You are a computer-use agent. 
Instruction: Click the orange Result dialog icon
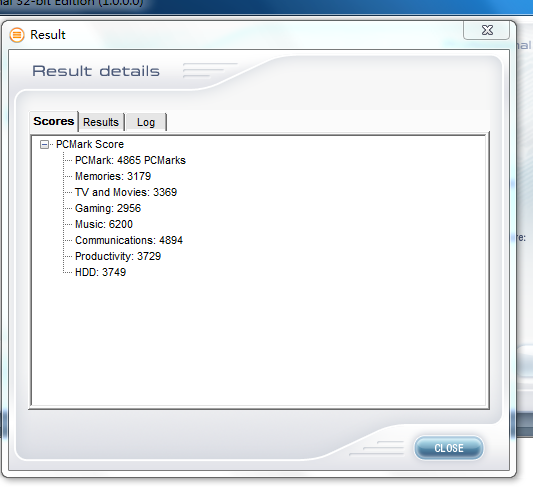coord(17,35)
